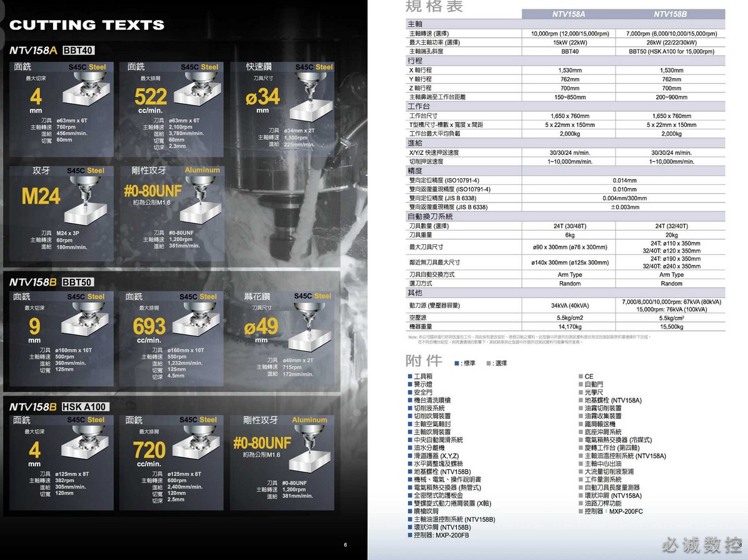
Task: Click the "精度" section header
Action: pyautogui.click(x=415, y=170)
